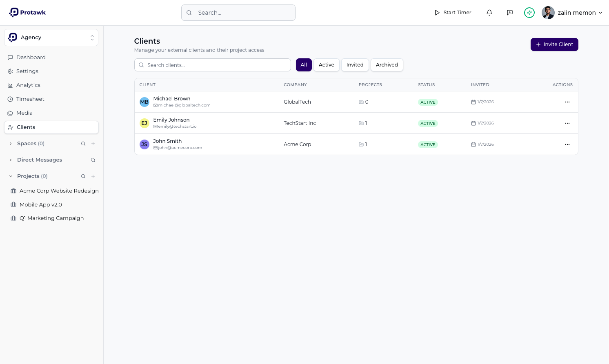Select the Invited filter tab

(x=355, y=64)
